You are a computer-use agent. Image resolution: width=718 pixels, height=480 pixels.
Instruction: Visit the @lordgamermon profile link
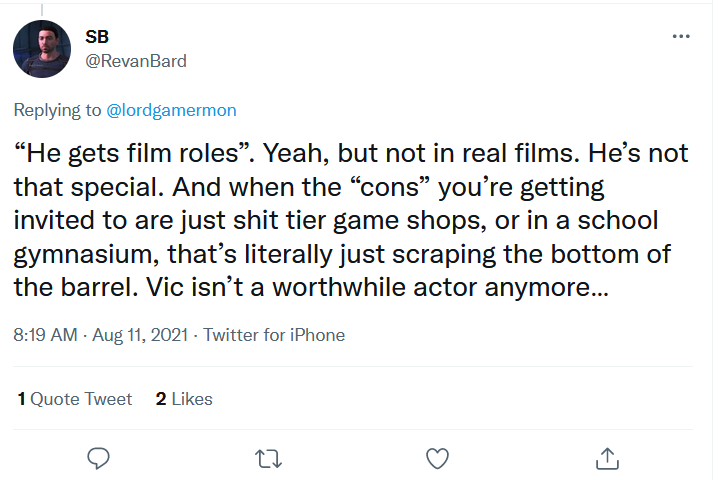click(x=171, y=110)
